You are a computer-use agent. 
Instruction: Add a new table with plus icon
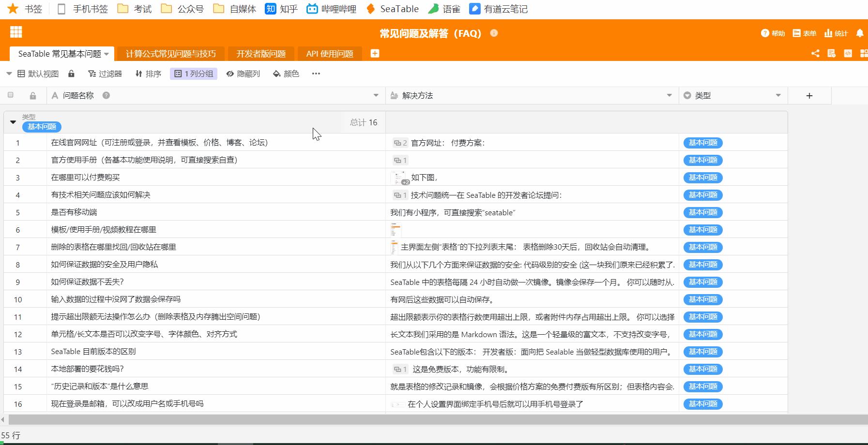(375, 53)
